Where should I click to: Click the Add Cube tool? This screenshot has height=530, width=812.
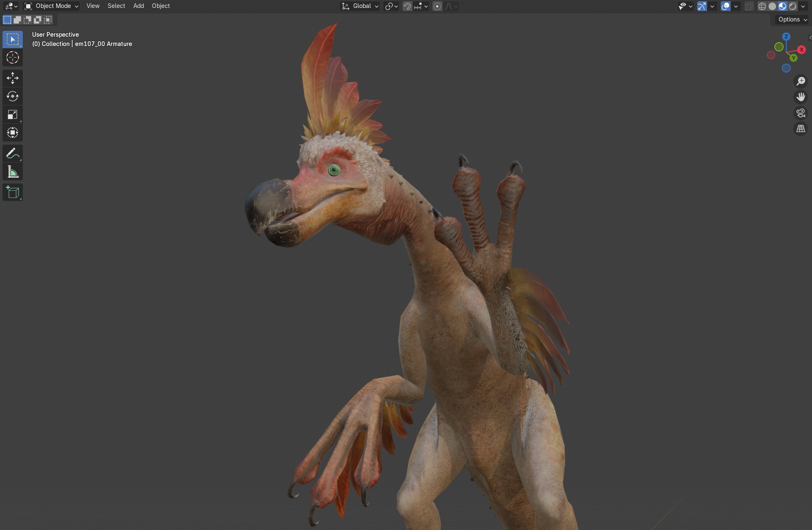12,192
